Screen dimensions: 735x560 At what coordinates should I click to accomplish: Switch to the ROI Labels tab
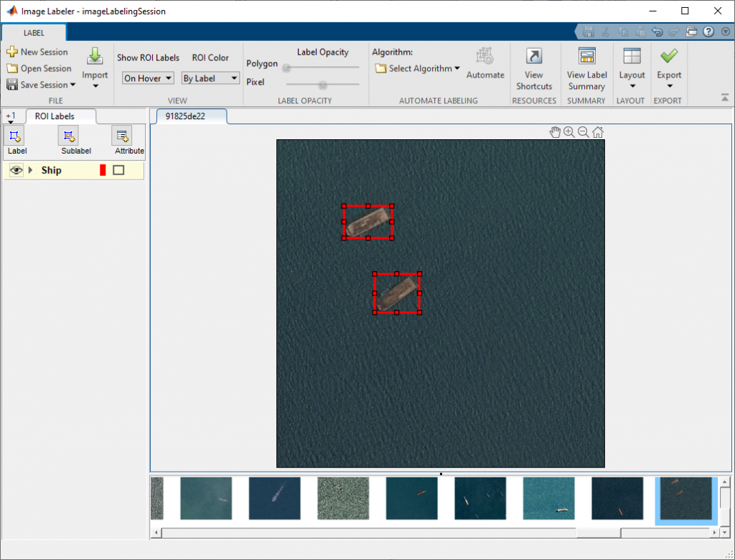[55, 116]
